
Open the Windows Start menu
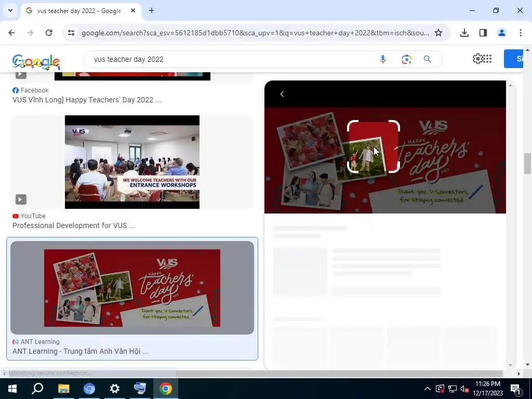(x=12, y=389)
